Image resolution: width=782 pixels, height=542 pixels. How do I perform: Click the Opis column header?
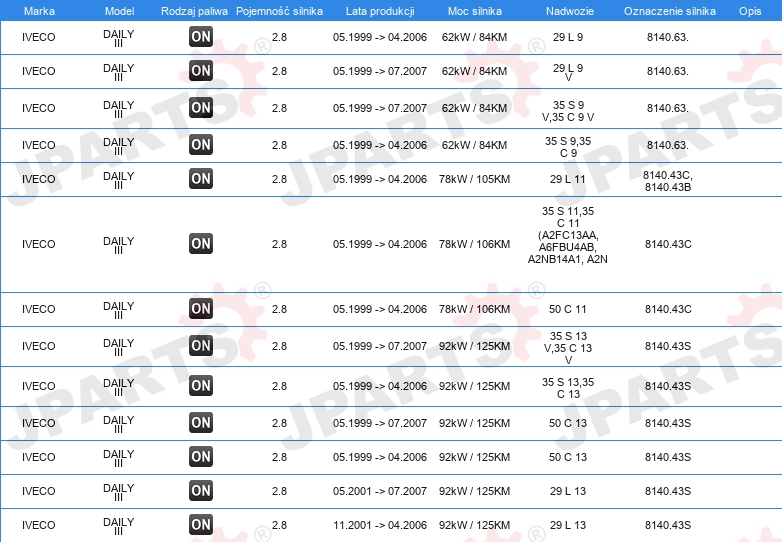click(x=750, y=11)
